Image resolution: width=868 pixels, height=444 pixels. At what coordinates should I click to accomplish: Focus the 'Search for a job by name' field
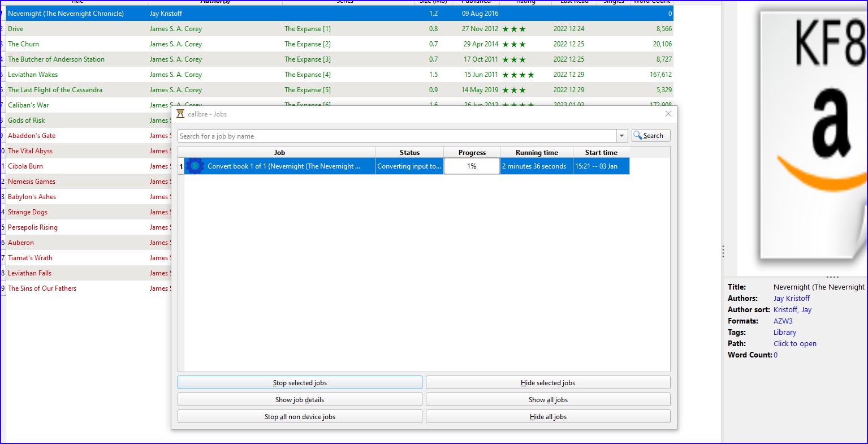397,136
